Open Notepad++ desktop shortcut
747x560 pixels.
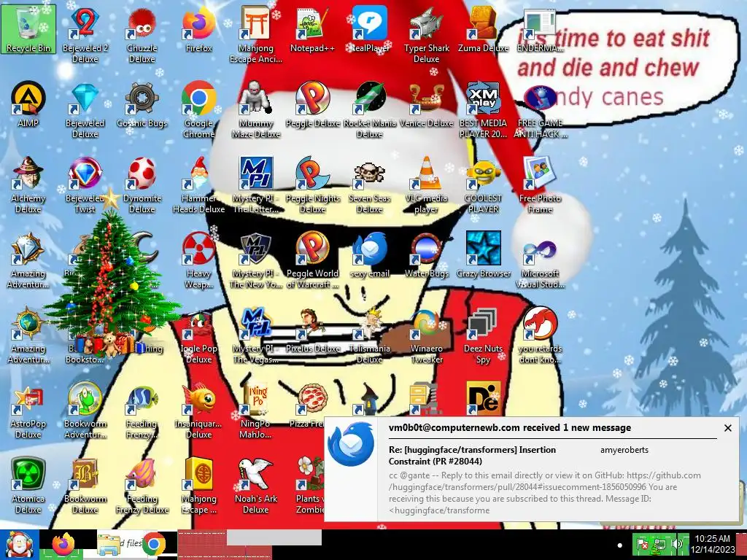click(x=312, y=29)
